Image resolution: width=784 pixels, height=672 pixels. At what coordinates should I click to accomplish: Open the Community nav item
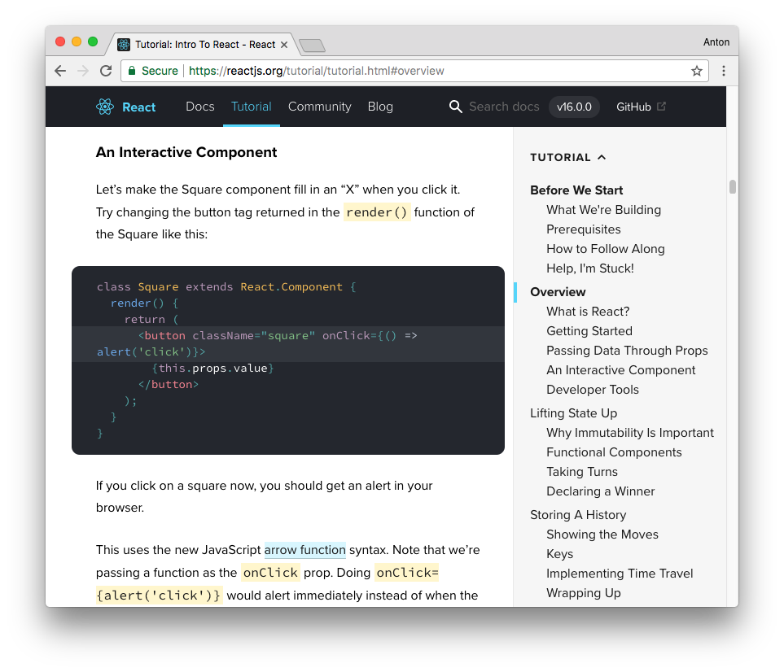click(x=319, y=107)
